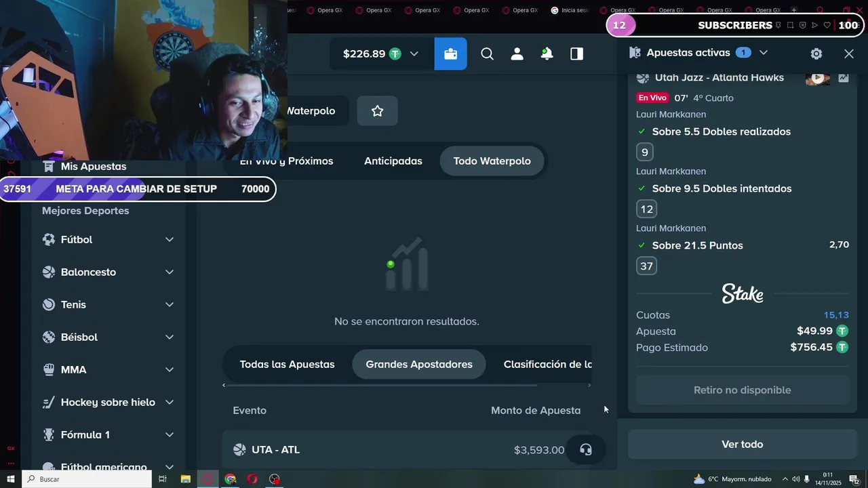Open Mis Apuestas link in sidebar

pyautogui.click(x=94, y=166)
